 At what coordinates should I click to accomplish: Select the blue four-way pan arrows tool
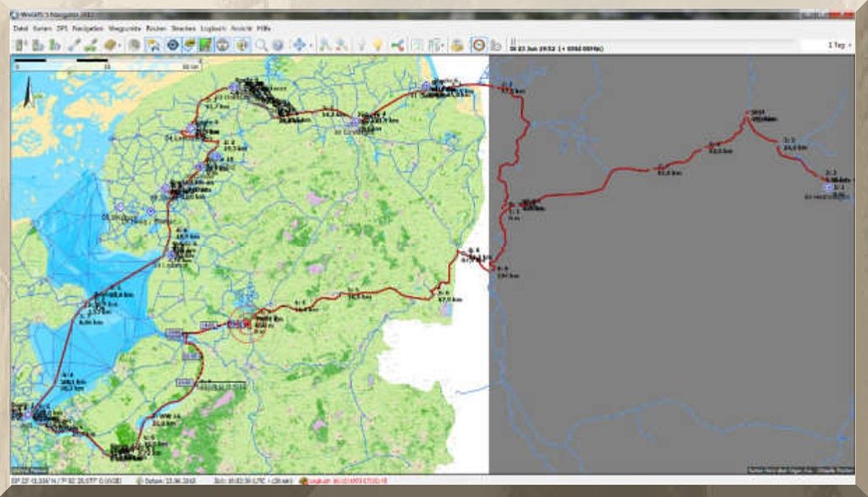point(299,45)
